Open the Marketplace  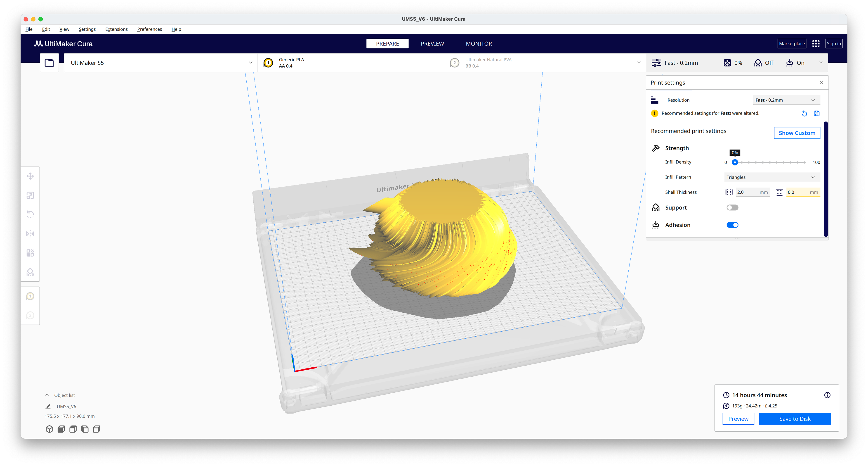[x=792, y=43]
